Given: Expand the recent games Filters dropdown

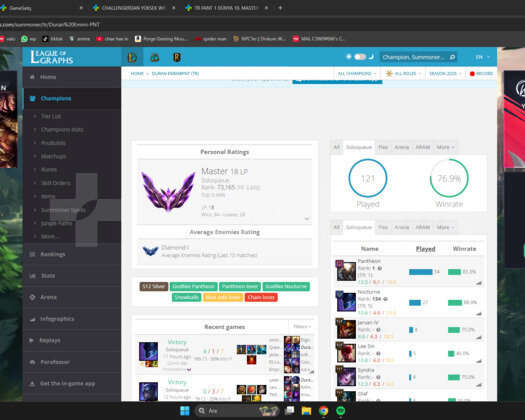Looking at the screenshot, I should [x=302, y=327].
